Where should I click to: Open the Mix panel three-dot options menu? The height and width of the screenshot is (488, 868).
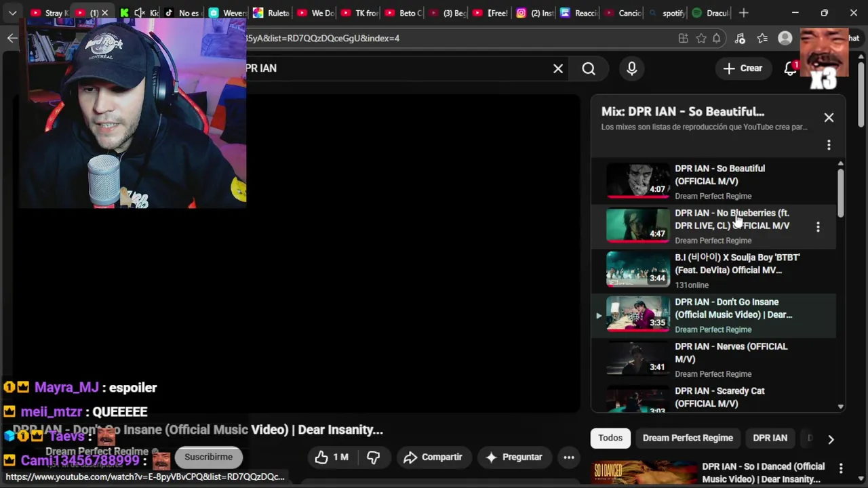(x=829, y=145)
